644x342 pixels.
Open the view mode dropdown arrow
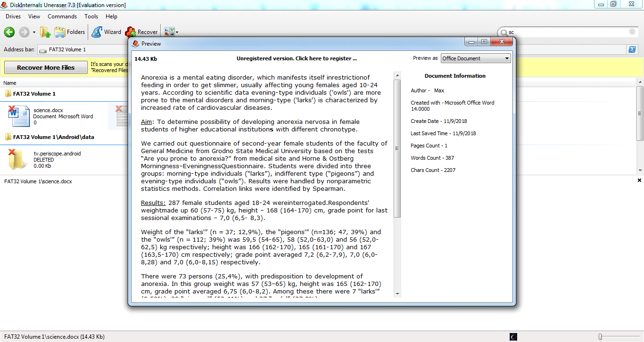tap(177, 33)
